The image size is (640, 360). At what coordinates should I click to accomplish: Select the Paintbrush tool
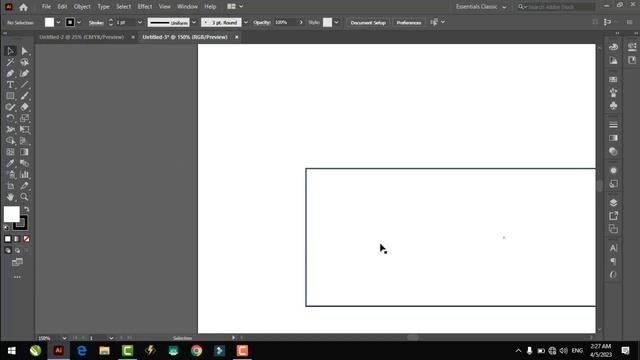[x=24, y=96]
